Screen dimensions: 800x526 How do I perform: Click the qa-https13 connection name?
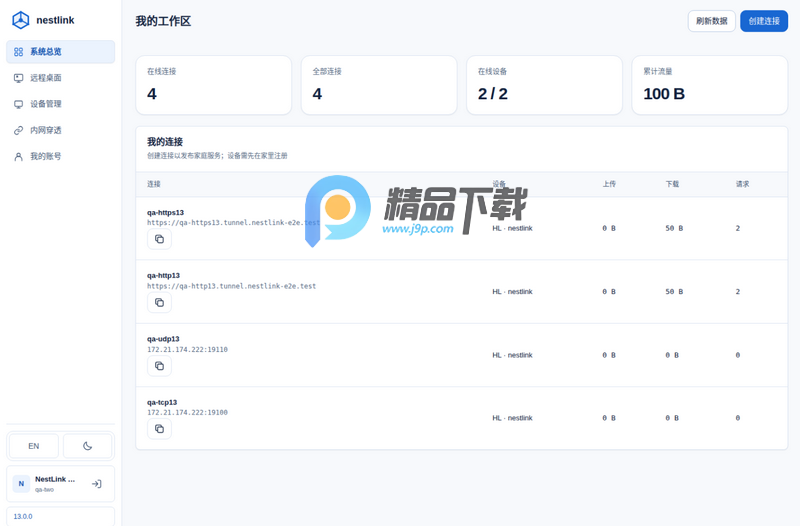[165, 212]
